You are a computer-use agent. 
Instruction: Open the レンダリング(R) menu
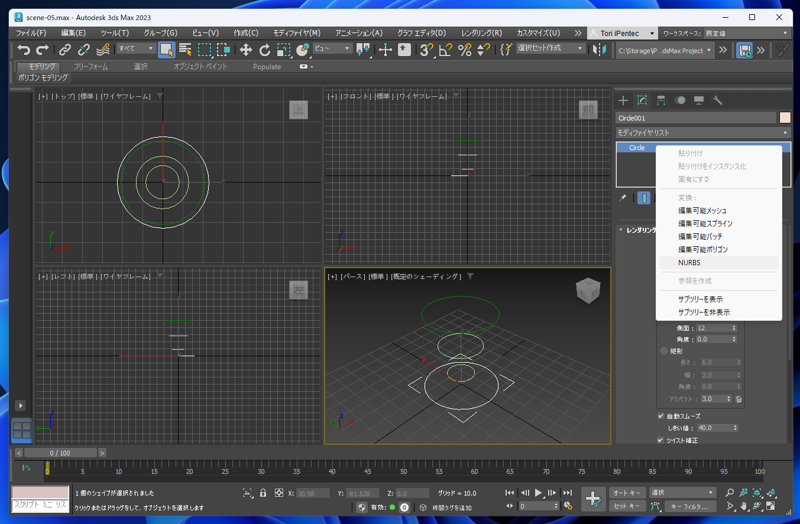(x=481, y=33)
